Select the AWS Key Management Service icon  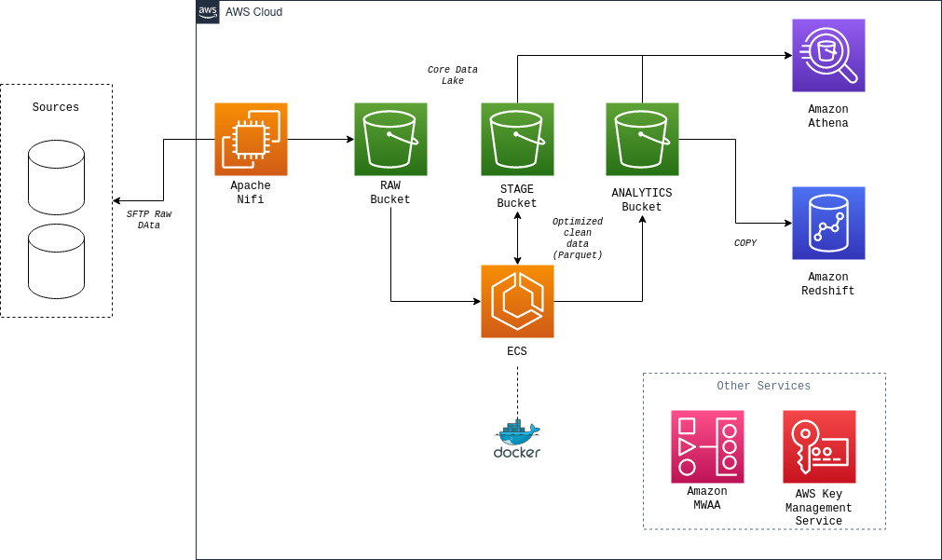click(x=819, y=446)
